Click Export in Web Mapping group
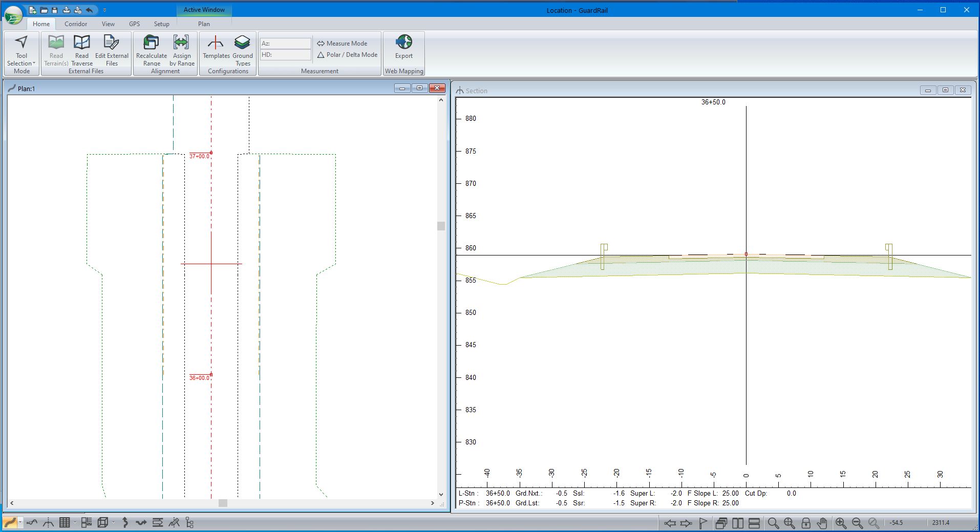This screenshot has height=532, width=980. pyautogui.click(x=404, y=47)
